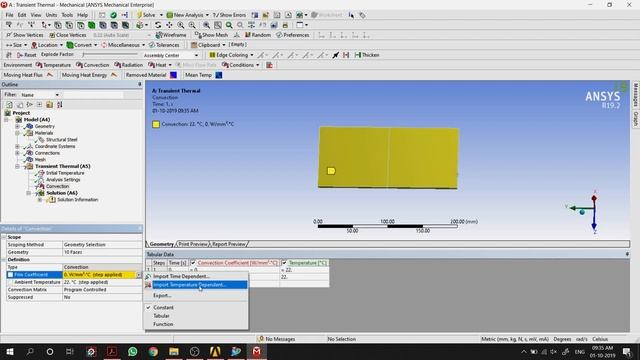
Task: Click the Moving Heat Flux icon
Action: pyautogui.click(x=50, y=75)
